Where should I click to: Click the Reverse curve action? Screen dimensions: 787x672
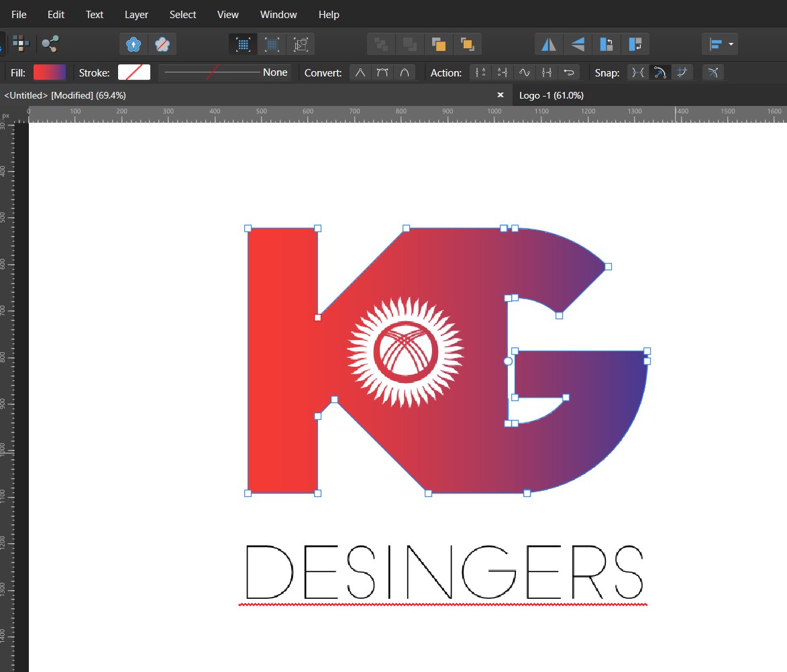pos(569,72)
